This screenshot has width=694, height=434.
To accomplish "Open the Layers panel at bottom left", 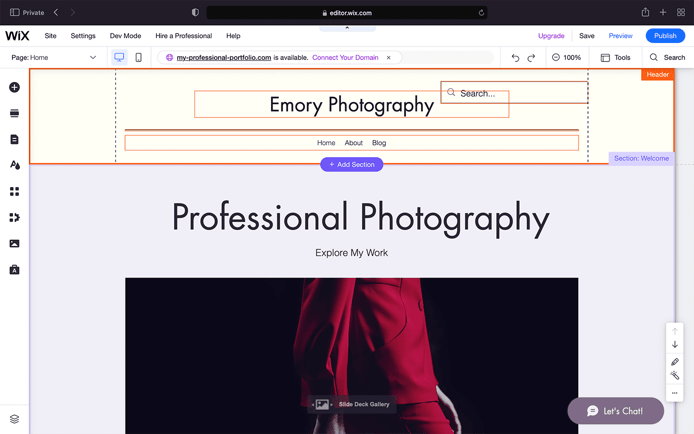I will [x=14, y=419].
